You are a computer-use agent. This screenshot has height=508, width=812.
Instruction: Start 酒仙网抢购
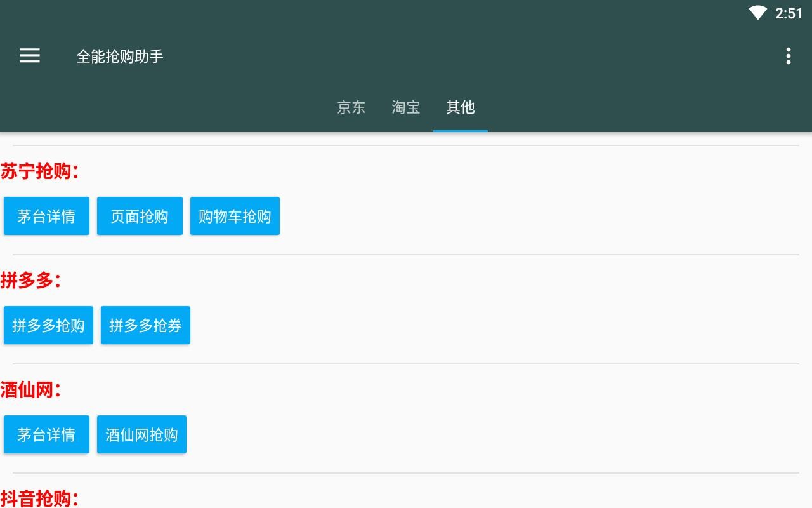(141, 434)
